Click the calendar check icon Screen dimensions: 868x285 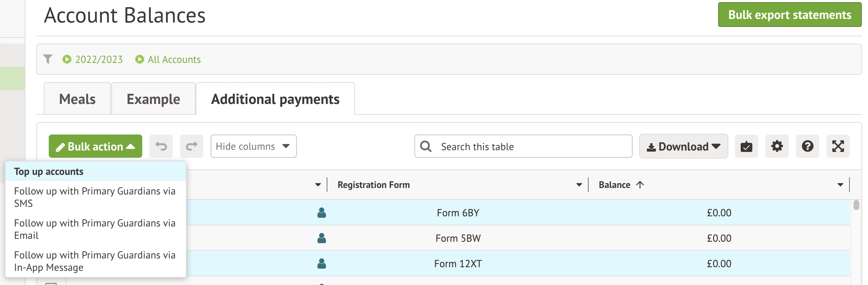(746, 146)
